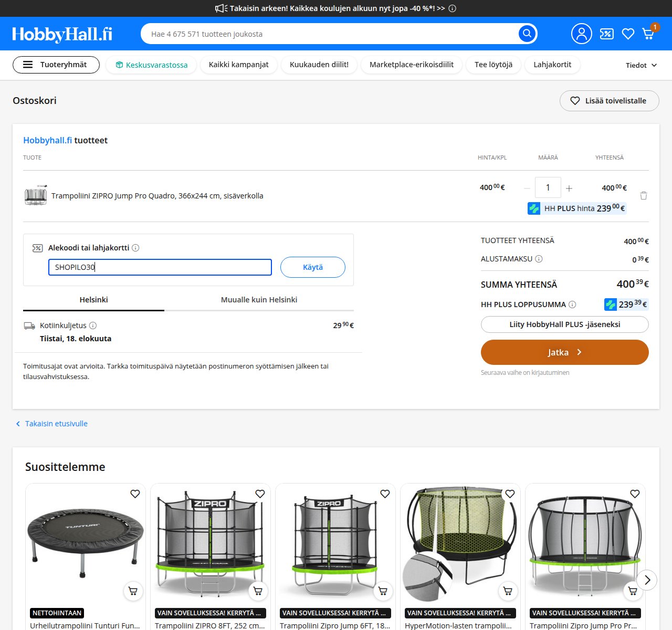Click info icon next to Alustamaksu
Image resolution: width=672 pixels, height=630 pixels.
point(539,259)
